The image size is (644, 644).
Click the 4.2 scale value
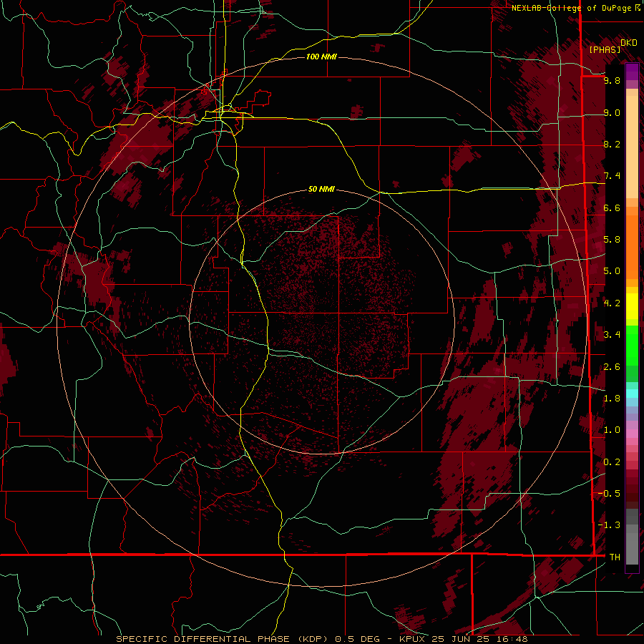tap(612, 303)
